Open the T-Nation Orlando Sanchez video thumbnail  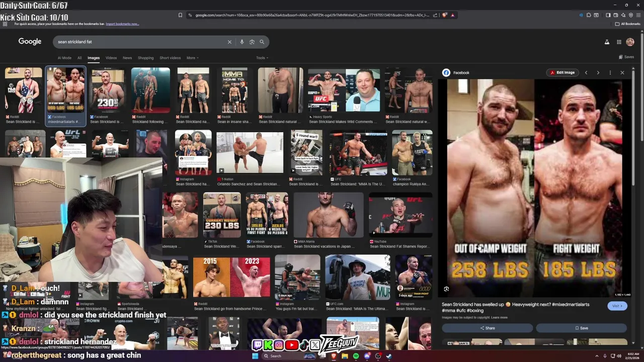click(250, 152)
